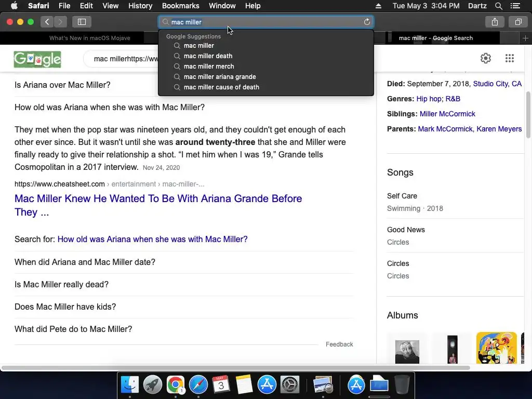This screenshot has height=399, width=532.
Task: Click the Safari compass Dock icon
Action: (x=198, y=385)
